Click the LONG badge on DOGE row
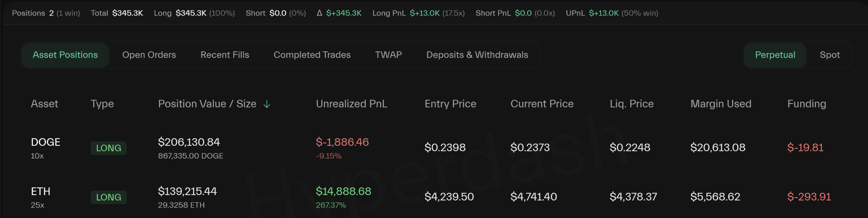Image resolution: width=868 pixels, height=218 pixels. pyautogui.click(x=108, y=148)
